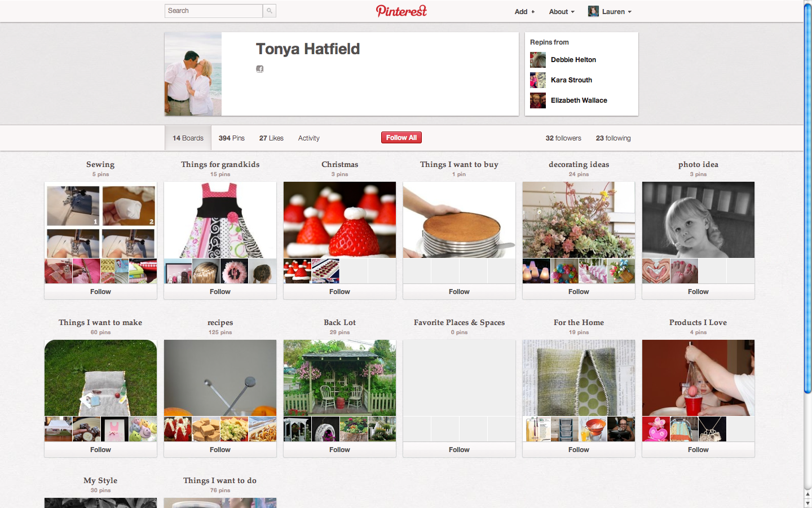Open the pink dress cover image

[x=220, y=220]
